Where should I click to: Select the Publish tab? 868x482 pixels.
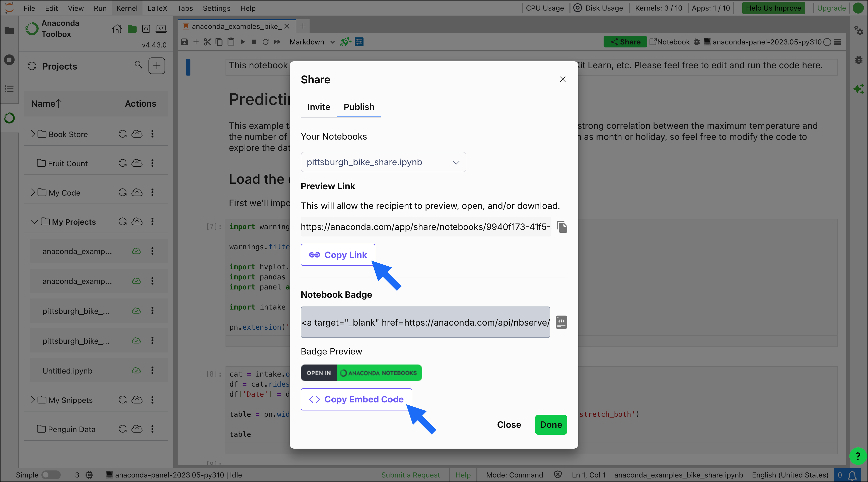tap(359, 107)
